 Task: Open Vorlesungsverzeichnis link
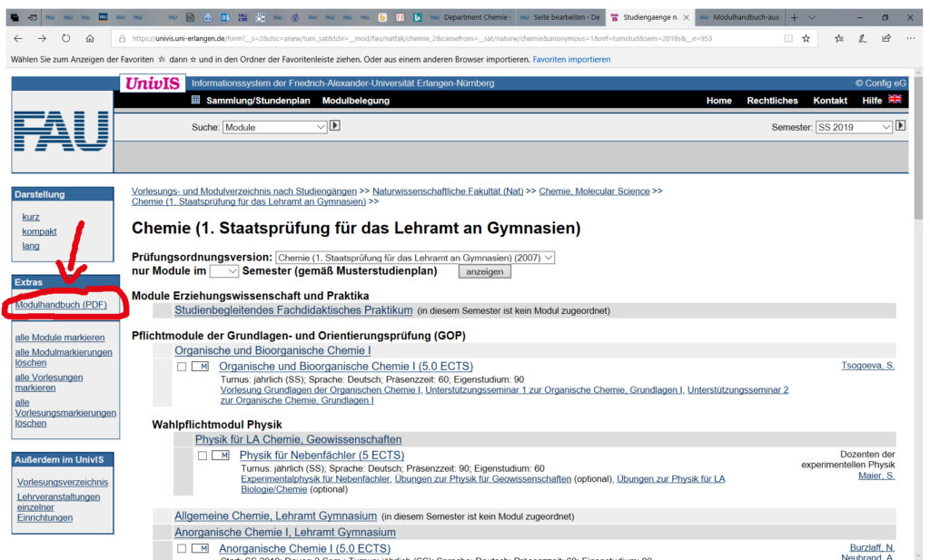pyautogui.click(x=63, y=482)
